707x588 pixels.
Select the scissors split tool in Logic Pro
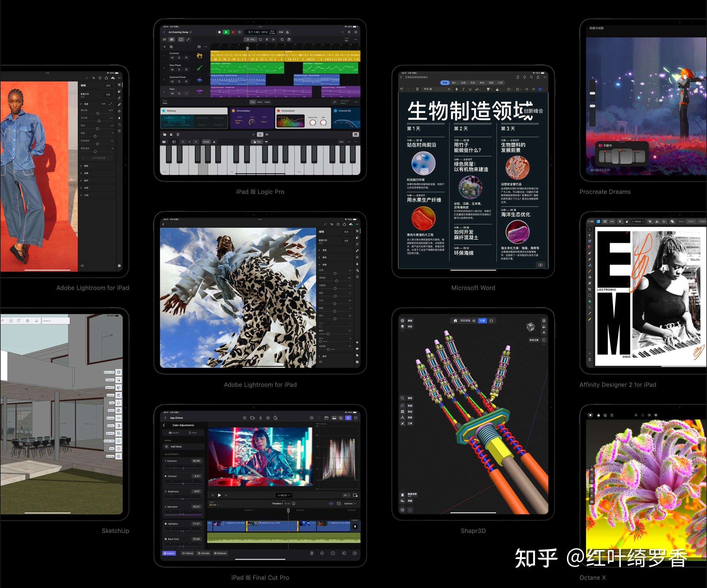pos(267,39)
